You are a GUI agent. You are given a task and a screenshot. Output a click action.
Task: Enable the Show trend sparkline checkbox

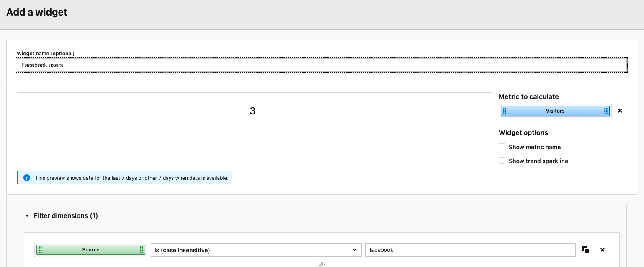click(x=502, y=161)
